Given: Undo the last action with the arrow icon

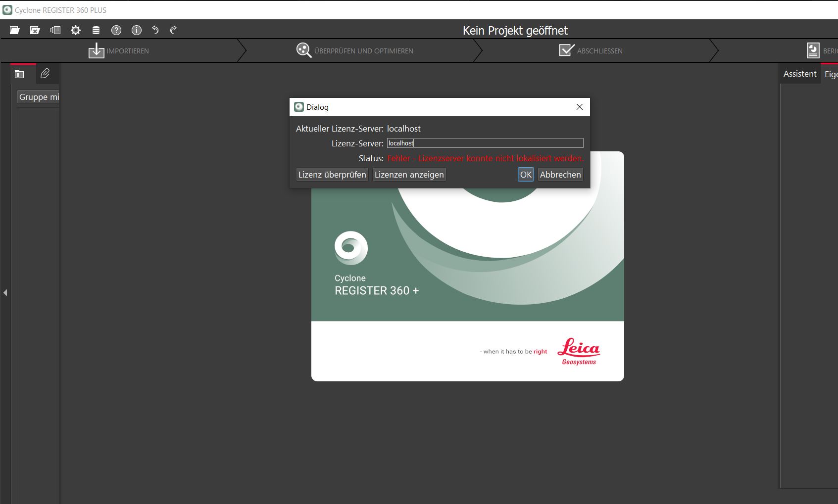Looking at the screenshot, I should (155, 30).
